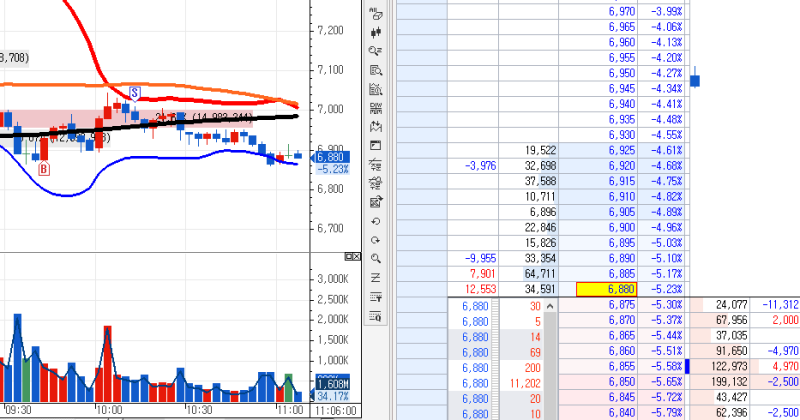
Task: Select the yellow highlighted 6,880 price cell
Action: [606, 289]
